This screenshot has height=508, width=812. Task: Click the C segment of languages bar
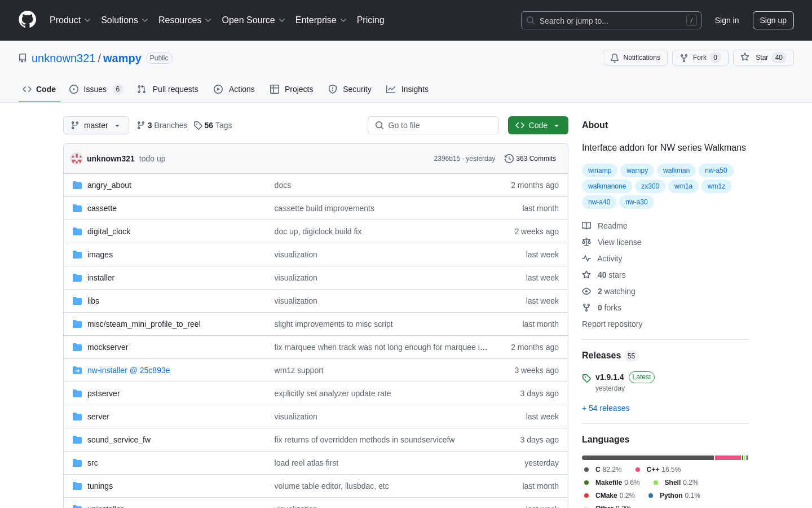point(648,458)
